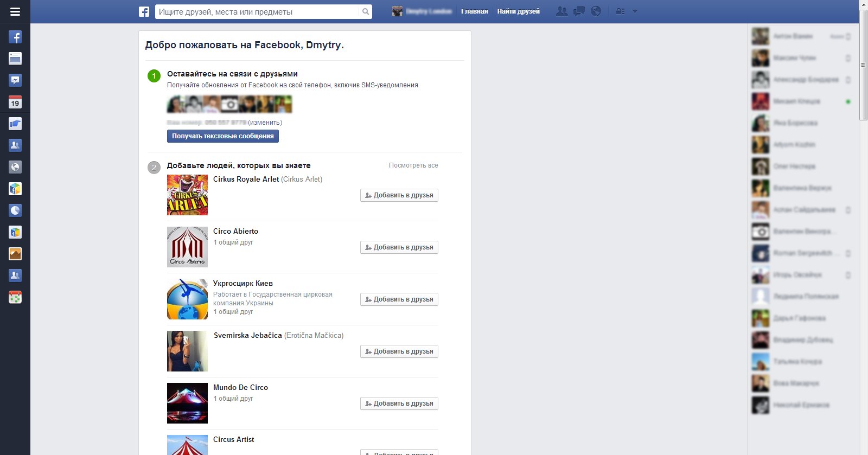The width and height of the screenshot is (868, 455).
Task: Add Circo Abierto as a friend
Action: 399,247
